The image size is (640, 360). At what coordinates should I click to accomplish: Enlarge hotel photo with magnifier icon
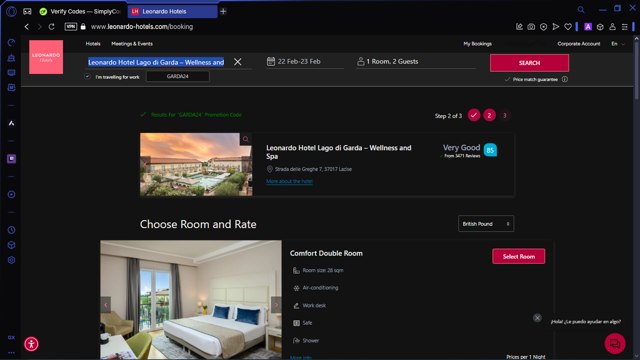(246, 139)
